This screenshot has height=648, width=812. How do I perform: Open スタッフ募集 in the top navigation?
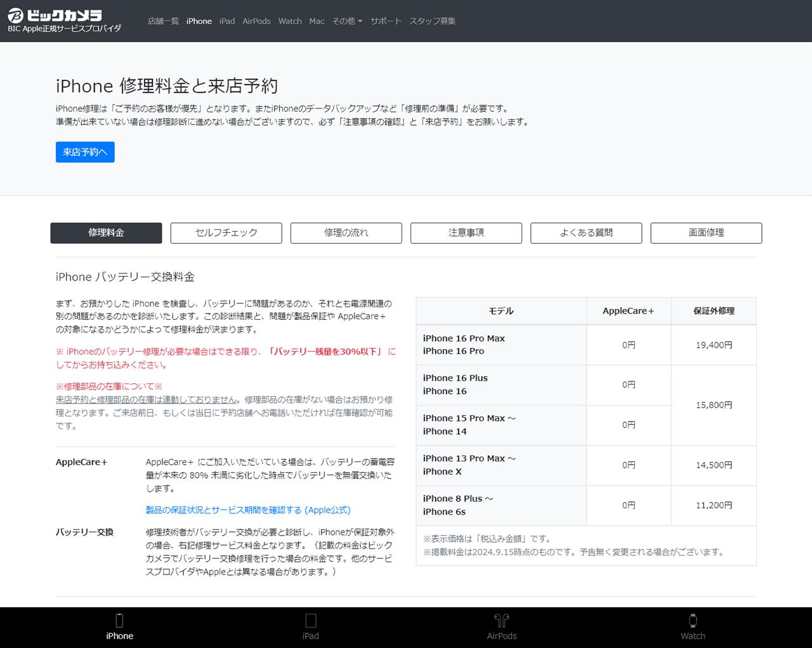432,21
